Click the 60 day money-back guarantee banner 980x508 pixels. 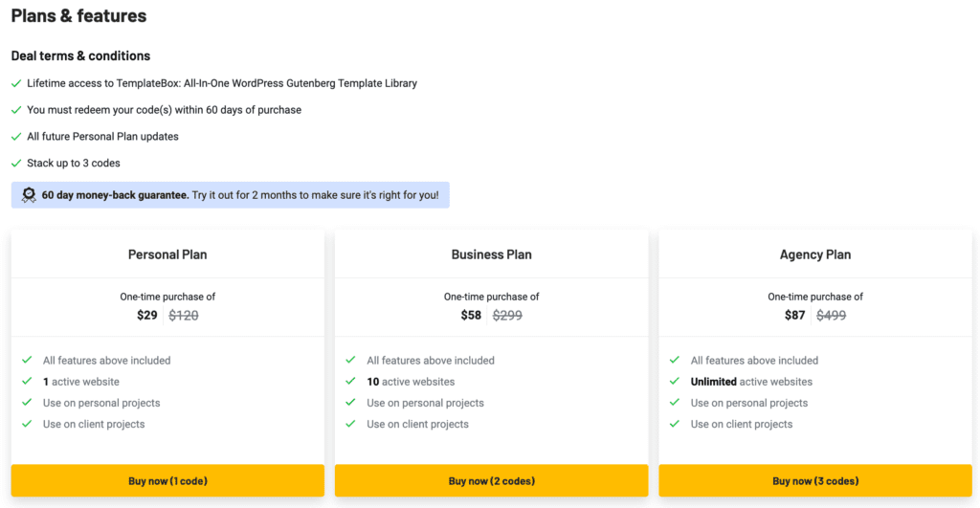point(230,195)
